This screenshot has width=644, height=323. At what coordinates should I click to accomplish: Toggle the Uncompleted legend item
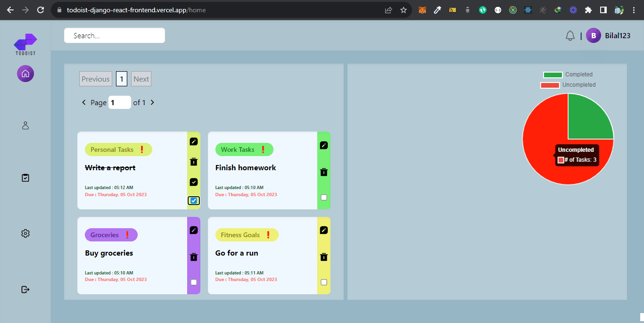pos(568,85)
